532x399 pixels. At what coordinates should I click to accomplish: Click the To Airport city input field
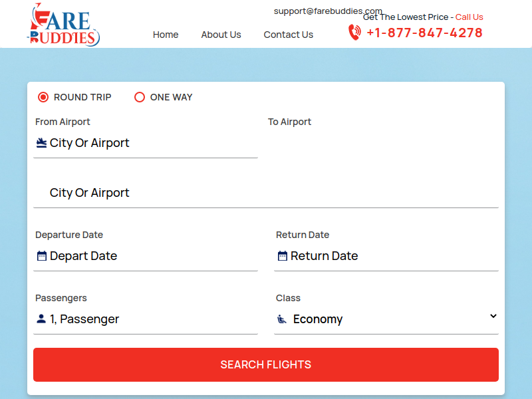pyautogui.click(x=266, y=193)
